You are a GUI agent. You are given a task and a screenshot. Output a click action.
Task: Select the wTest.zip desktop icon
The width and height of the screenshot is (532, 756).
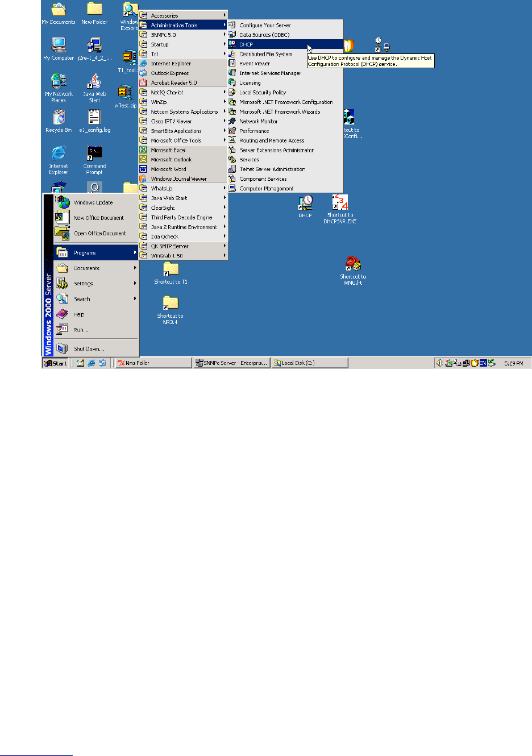tap(125, 97)
